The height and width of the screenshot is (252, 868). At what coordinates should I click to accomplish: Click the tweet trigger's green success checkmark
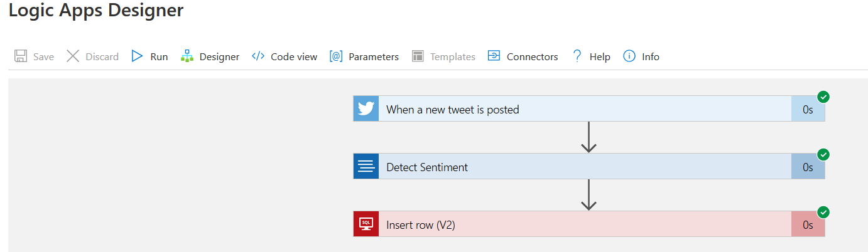tap(823, 97)
